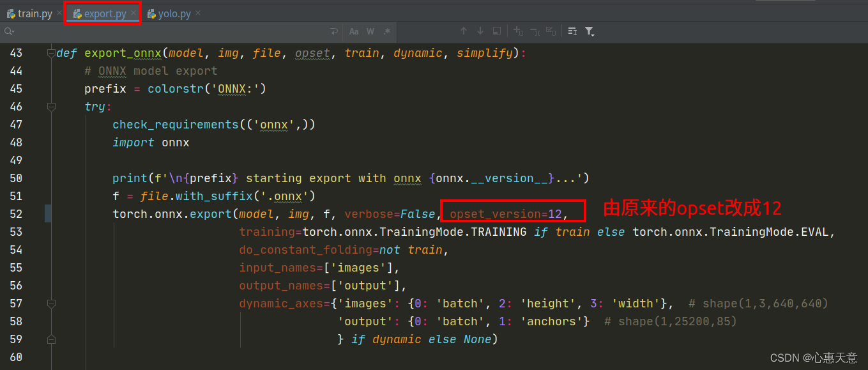Add selection for next occurrence icon
Screen dimensions: 868x370
[x=519, y=31]
